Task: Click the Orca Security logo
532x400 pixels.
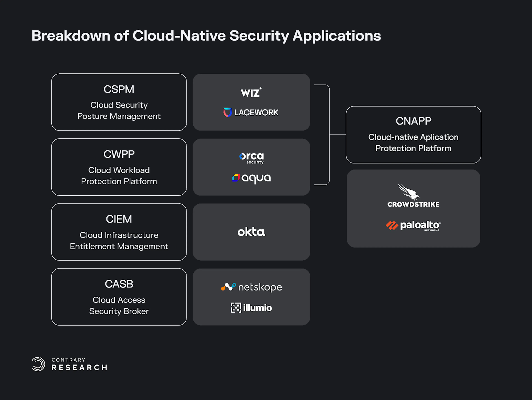Action: tap(252, 158)
